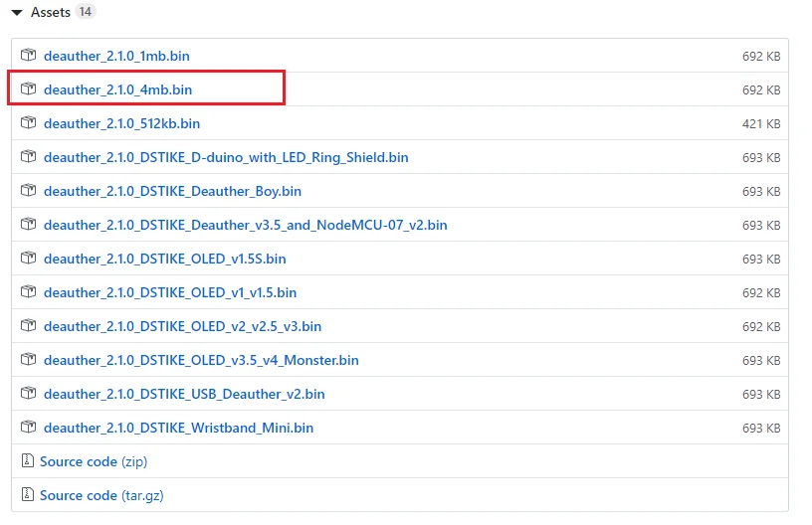This screenshot has height=525, width=812.
Task: Click the Assets count badge 14
Action: pos(86,11)
